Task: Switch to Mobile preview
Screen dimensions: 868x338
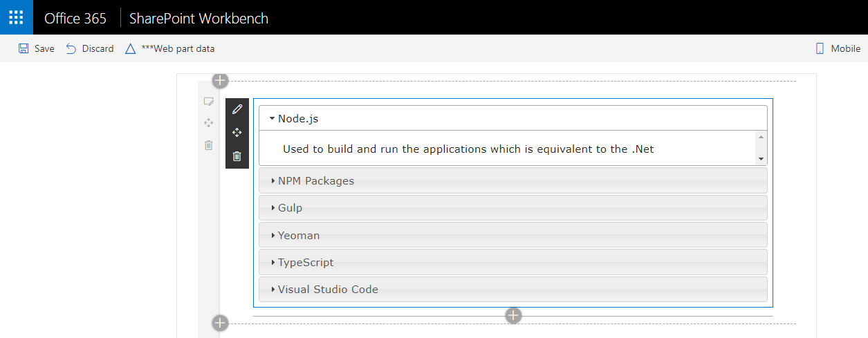Action: (x=838, y=48)
